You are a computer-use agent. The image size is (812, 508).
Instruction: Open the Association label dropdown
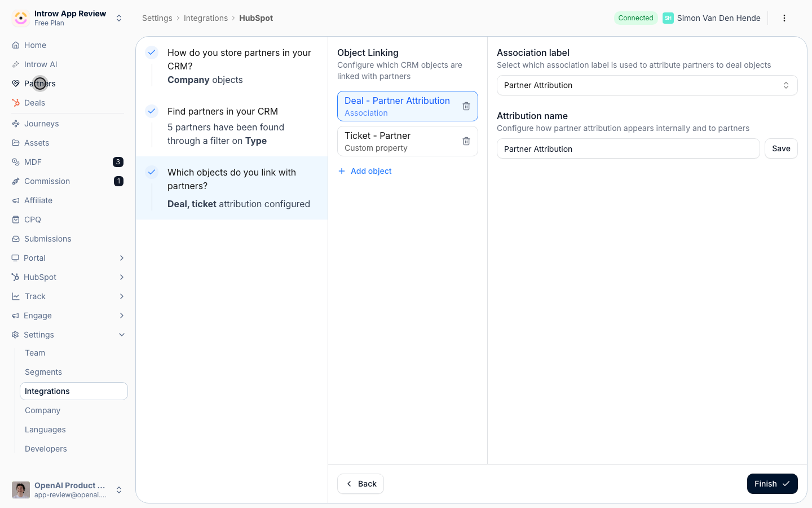tap(647, 85)
